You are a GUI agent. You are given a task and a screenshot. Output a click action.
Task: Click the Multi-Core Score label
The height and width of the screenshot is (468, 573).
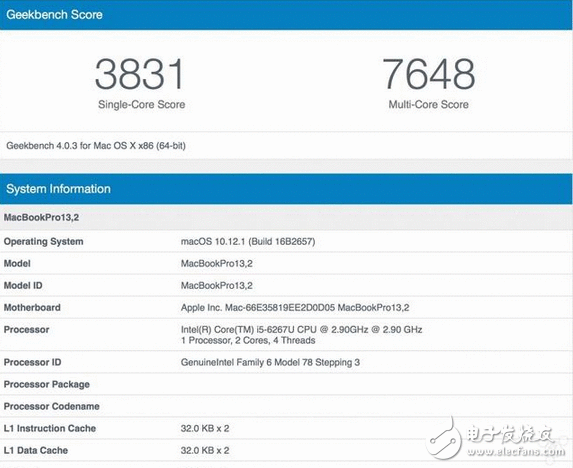[x=428, y=104]
